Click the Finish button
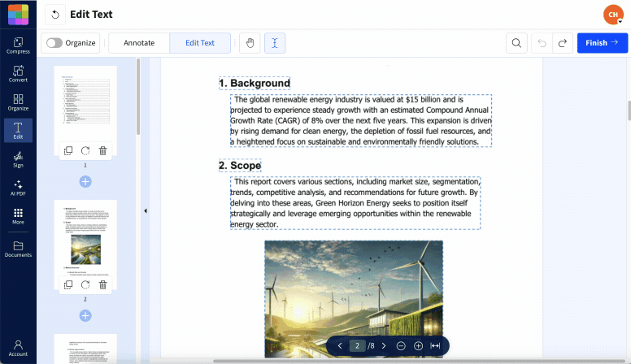 (x=603, y=43)
